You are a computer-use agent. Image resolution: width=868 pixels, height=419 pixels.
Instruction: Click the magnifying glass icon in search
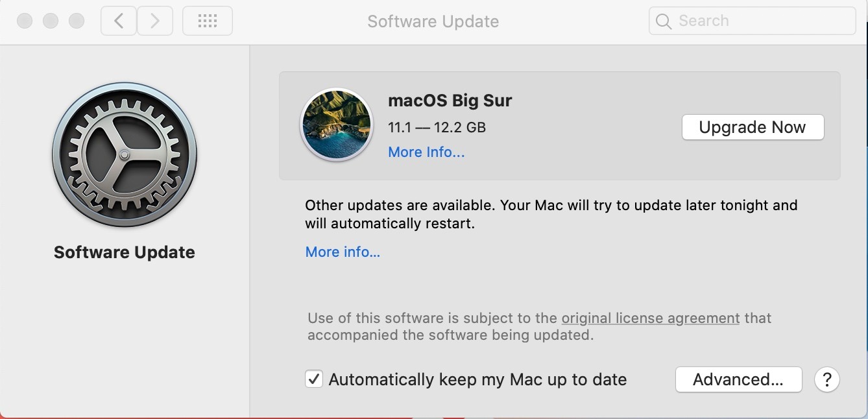point(663,21)
